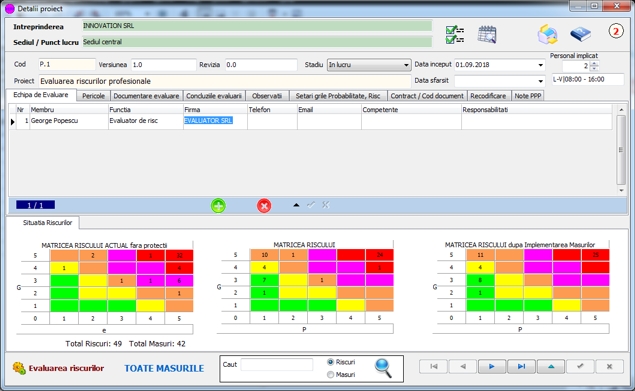Image resolution: width=635 pixels, height=391 pixels.
Task: Click in the Caut search field
Action: tap(277, 365)
